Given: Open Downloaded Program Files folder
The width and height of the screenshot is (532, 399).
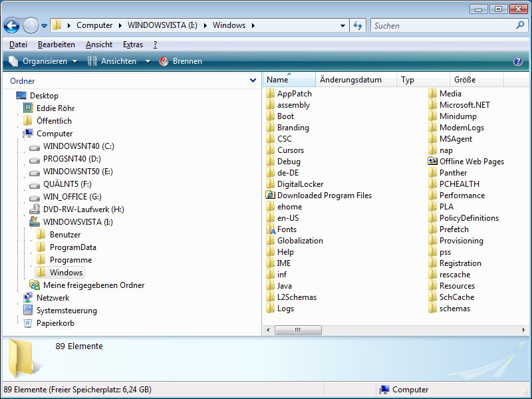Looking at the screenshot, I should [x=324, y=196].
